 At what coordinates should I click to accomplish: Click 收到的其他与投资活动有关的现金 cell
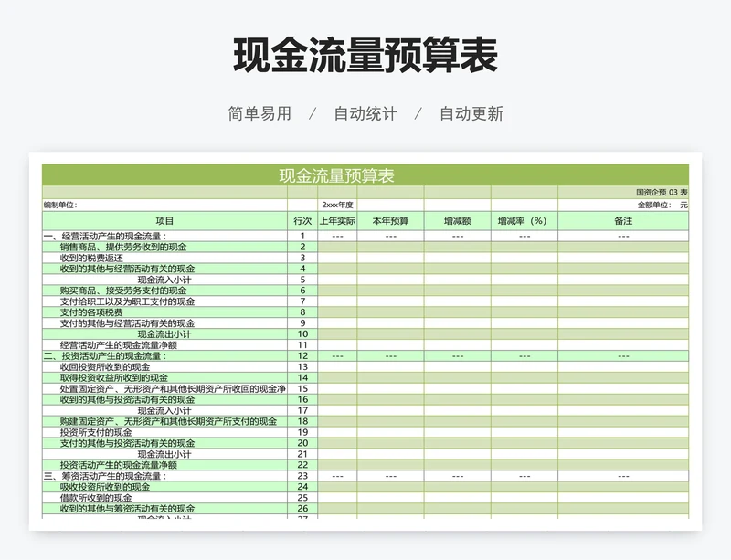164,399
